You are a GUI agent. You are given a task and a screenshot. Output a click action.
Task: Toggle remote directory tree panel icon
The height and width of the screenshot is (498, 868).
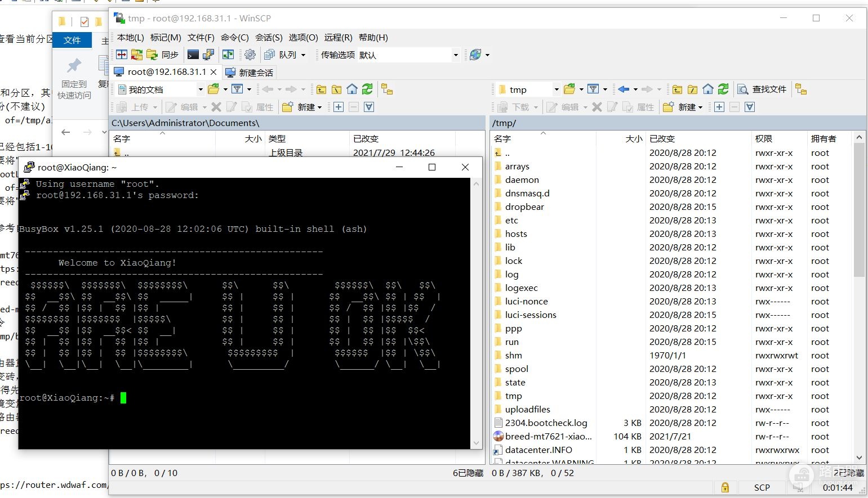point(801,89)
